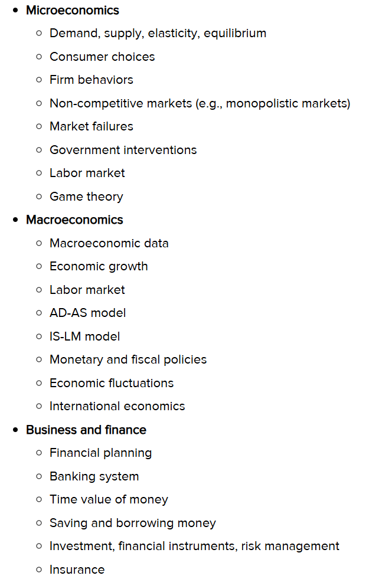Select the Game theory entry
Viewport: 392px width, 579px height.
86,197
